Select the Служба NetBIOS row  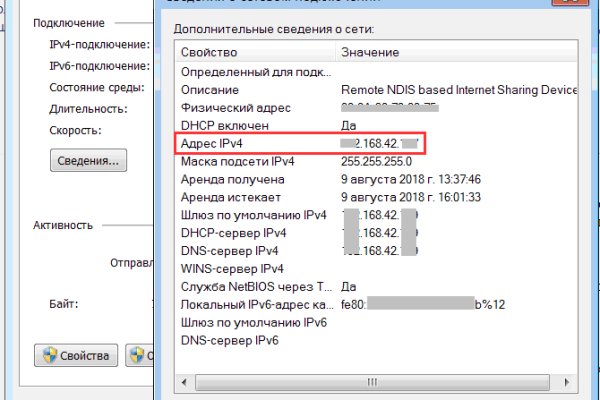[x=251, y=287]
